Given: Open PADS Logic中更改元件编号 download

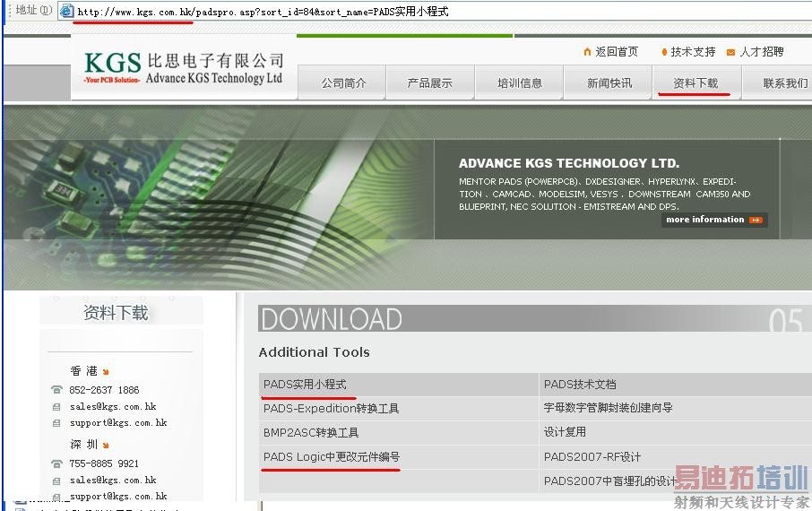Looking at the screenshot, I should (332, 457).
